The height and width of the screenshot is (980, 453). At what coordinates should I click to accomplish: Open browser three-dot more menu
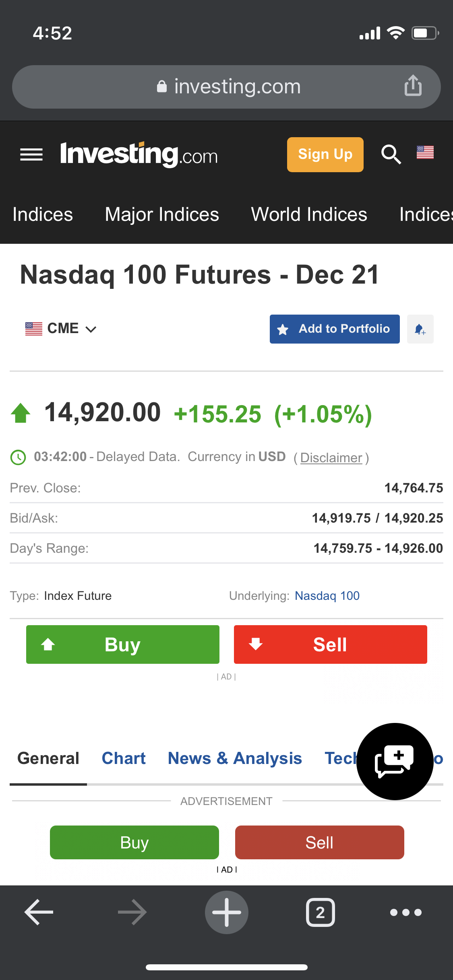coord(405,912)
